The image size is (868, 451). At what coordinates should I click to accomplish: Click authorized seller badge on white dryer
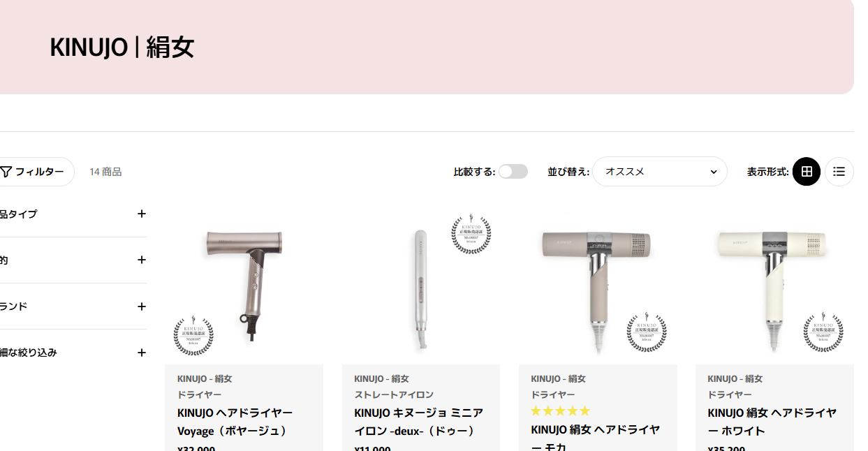tap(823, 332)
